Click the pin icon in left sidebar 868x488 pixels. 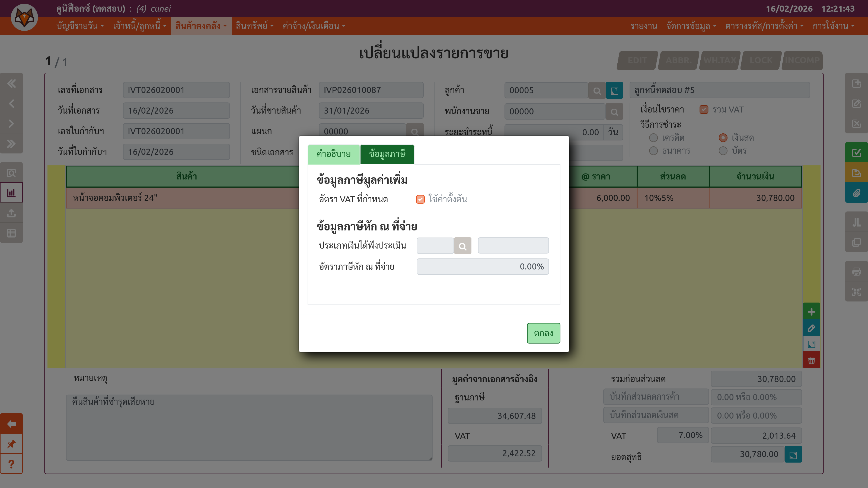[x=11, y=444]
